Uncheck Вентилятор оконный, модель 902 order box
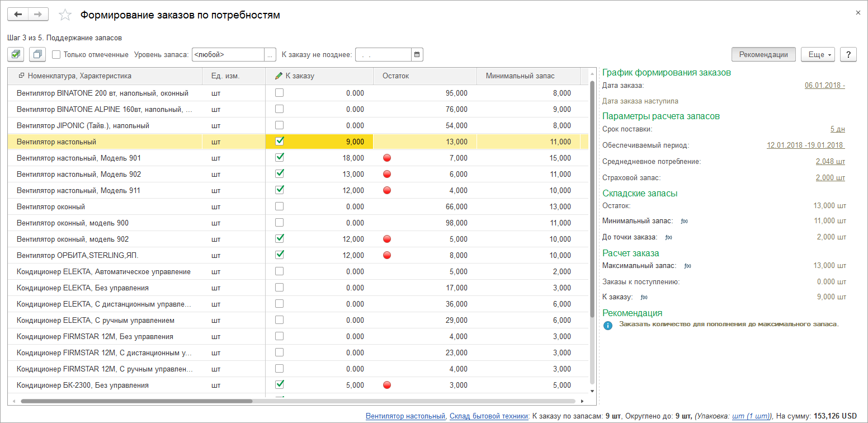868x423 pixels. point(280,239)
